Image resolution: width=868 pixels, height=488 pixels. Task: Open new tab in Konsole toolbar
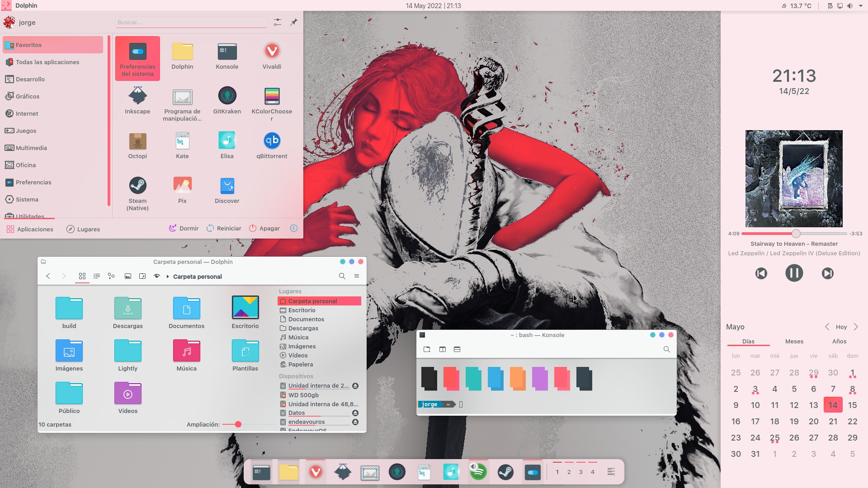427,349
